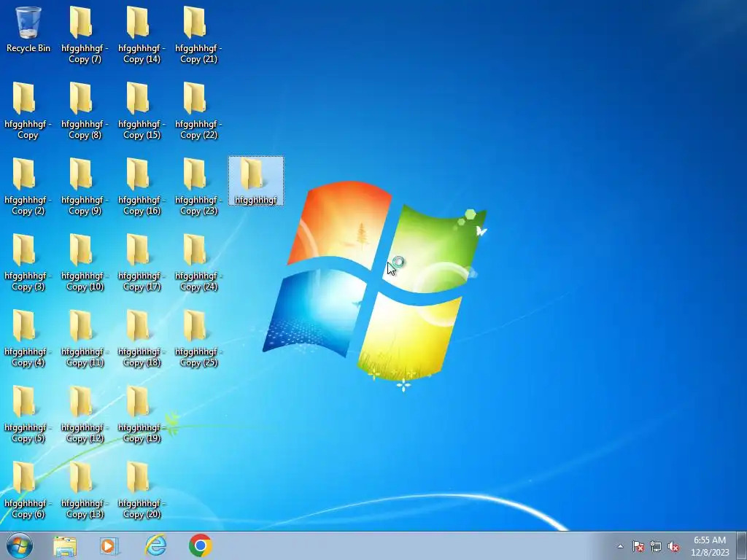The image size is (747, 560).
Task: Select folder hfgghhhgf - Copy without number
Action: coord(28,111)
